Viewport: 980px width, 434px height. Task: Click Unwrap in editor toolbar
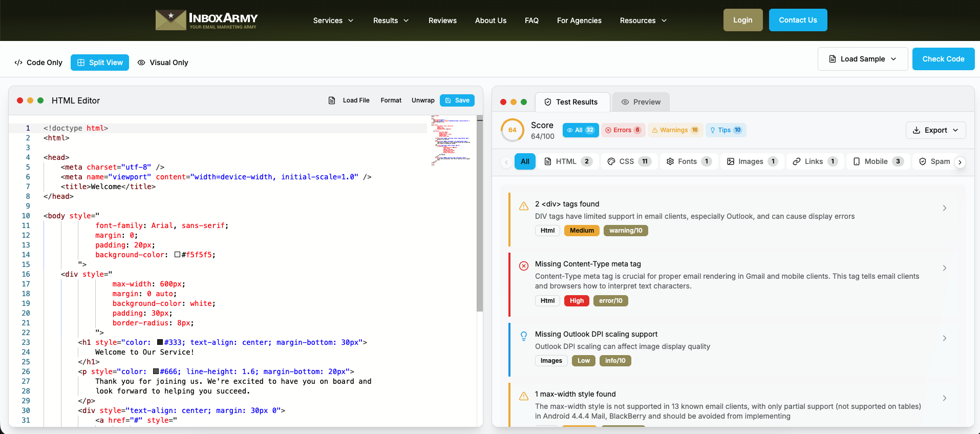coord(423,100)
